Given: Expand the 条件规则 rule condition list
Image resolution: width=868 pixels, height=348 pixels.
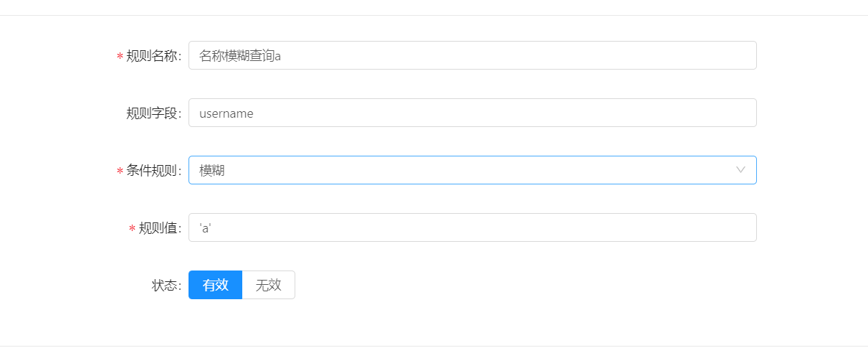Looking at the screenshot, I should (x=472, y=170).
